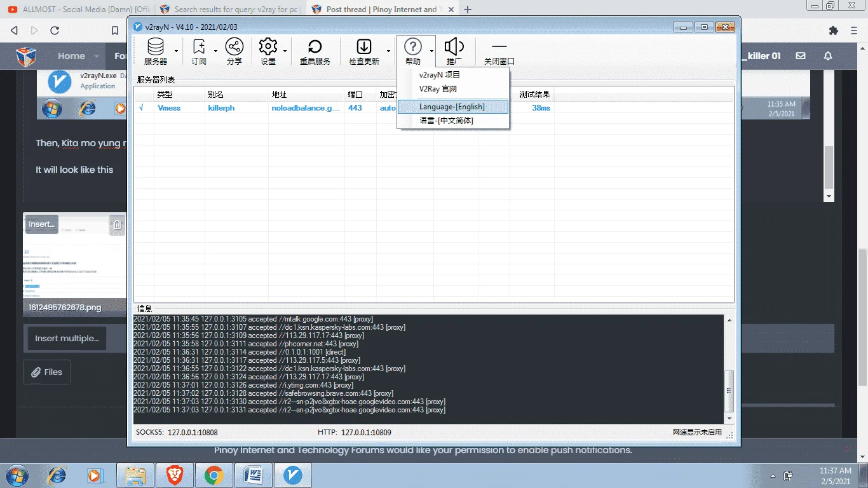
Task: Delete the attachment with the trash icon
Action: (117, 224)
